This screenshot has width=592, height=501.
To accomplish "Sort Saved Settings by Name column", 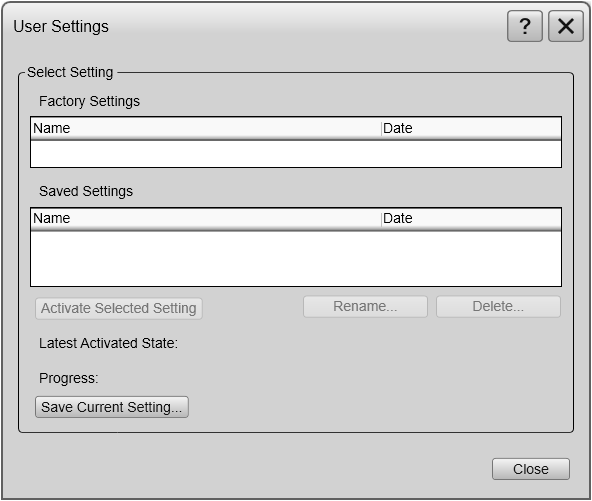I will pos(206,218).
